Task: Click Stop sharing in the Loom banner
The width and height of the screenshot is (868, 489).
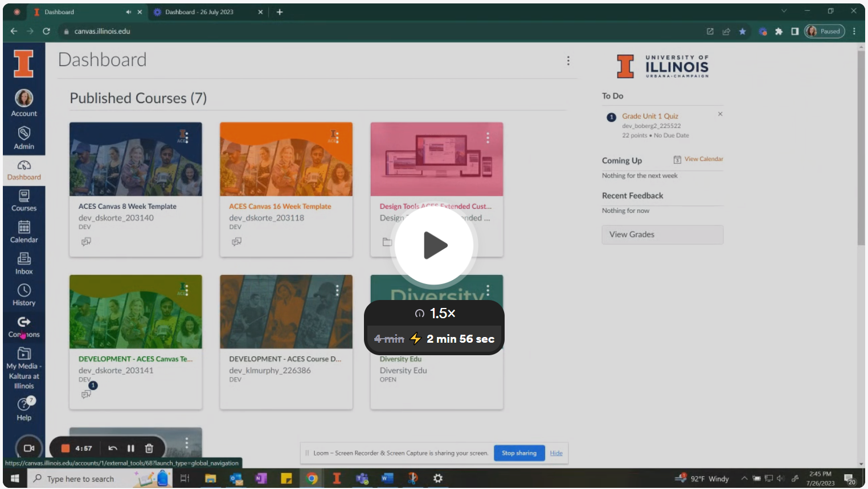Action: click(519, 453)
